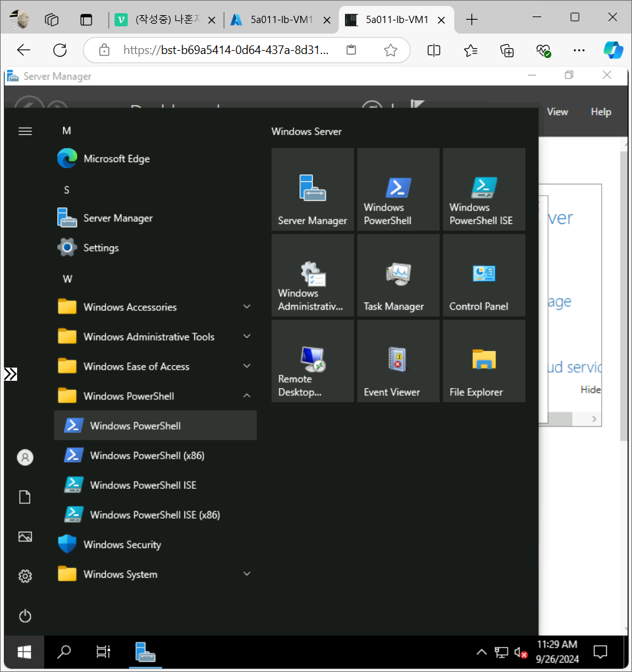Open the View menu in Server Manager

(x=558, y=112)
